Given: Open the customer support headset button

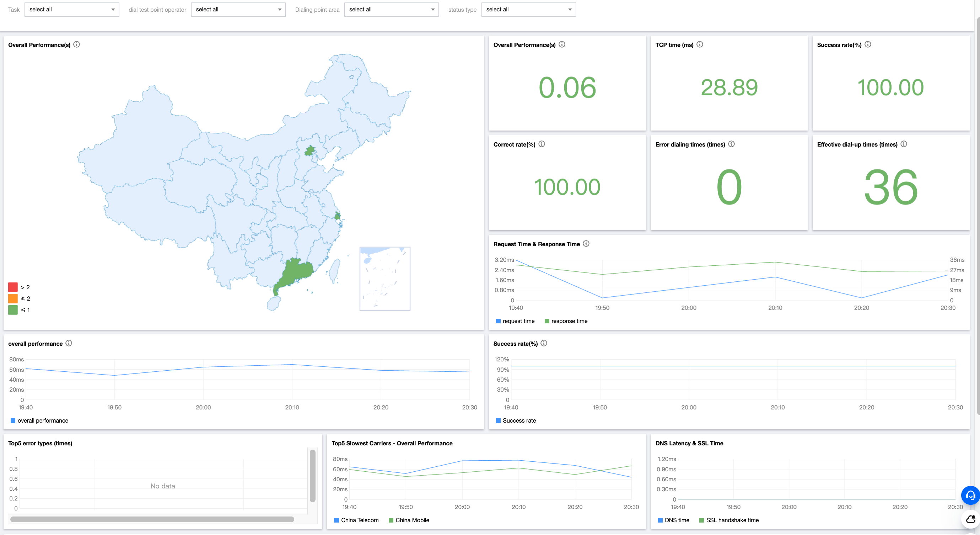Looking at the screenshot, I should [x=970, y=495].
